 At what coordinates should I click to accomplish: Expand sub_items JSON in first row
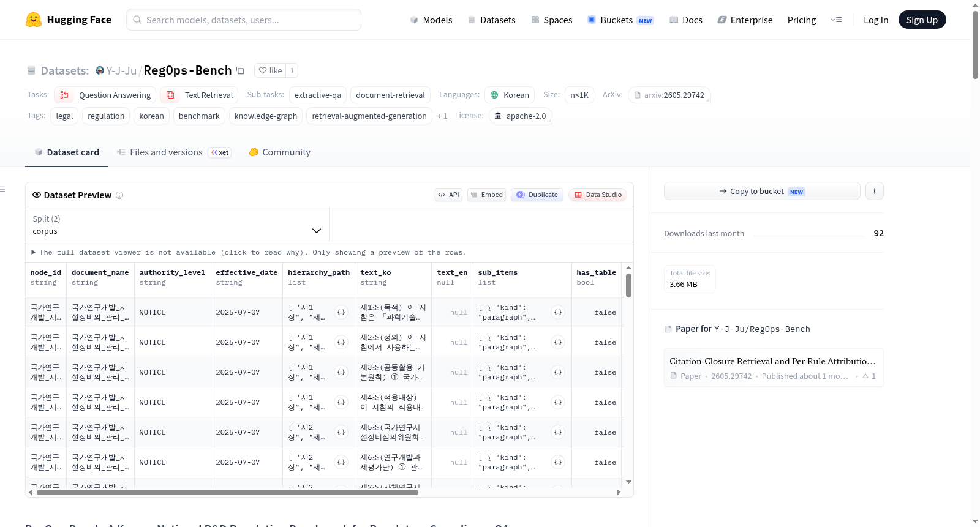558,312
